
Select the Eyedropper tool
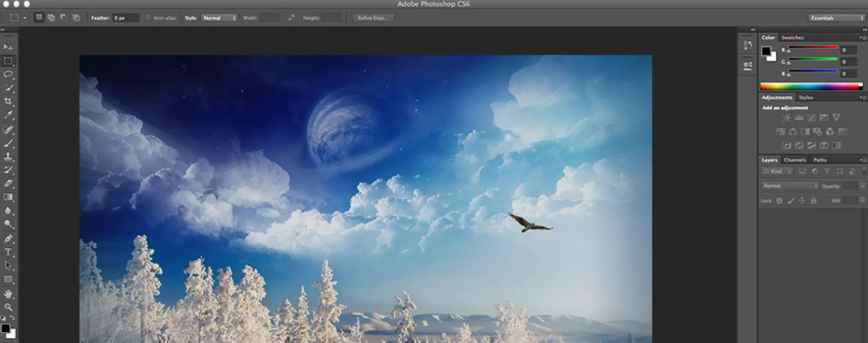pyautogui.click(x=8, y=115)
